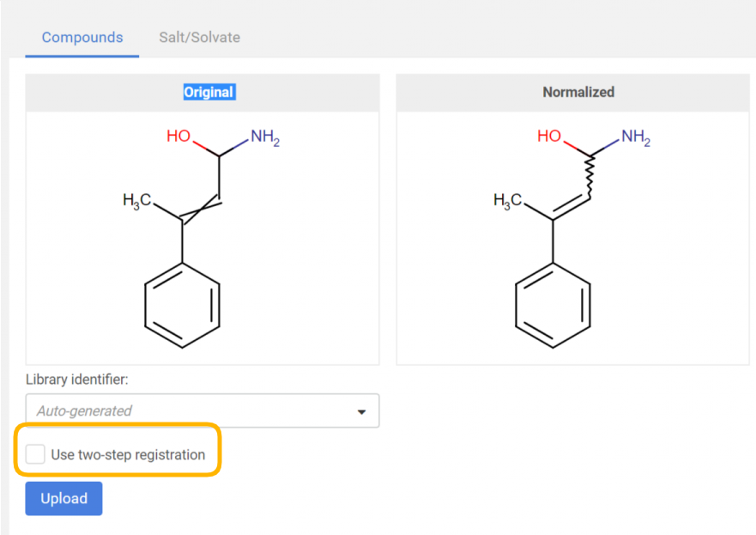Click the NH2 group in Original structure
Image resolution: width=756 pixels, height=535 pixels.
[x=264, y=137]
